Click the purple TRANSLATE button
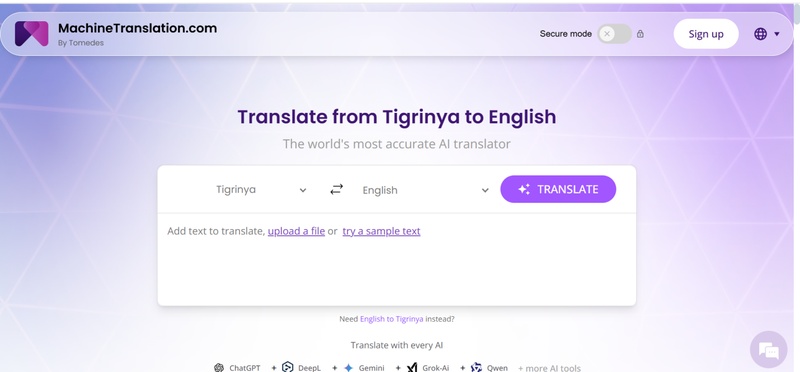800x372 pixels. tap(558, 189)
